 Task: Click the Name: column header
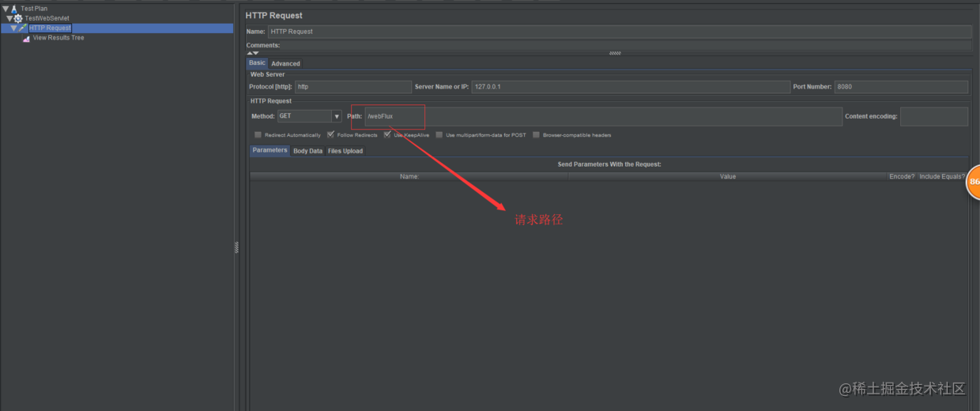(409, 176)
